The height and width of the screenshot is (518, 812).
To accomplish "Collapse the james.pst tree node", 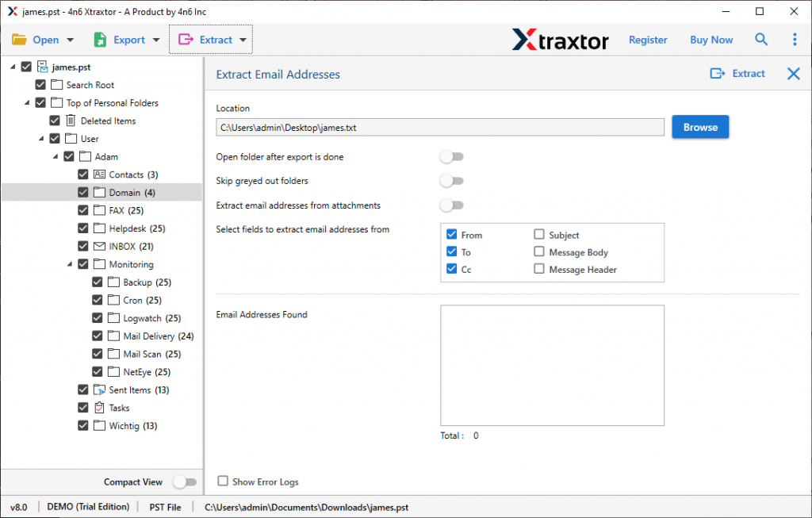I will 13,67.
